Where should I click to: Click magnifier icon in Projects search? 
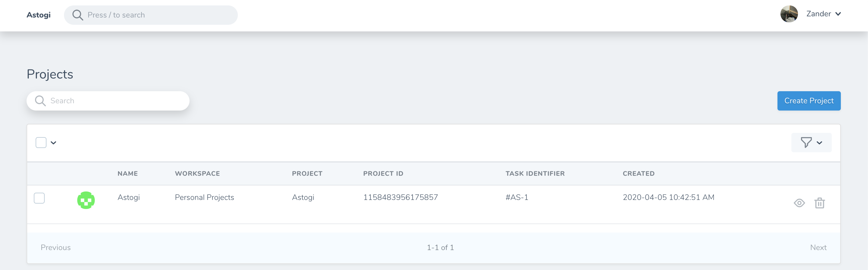click(40, 101)
